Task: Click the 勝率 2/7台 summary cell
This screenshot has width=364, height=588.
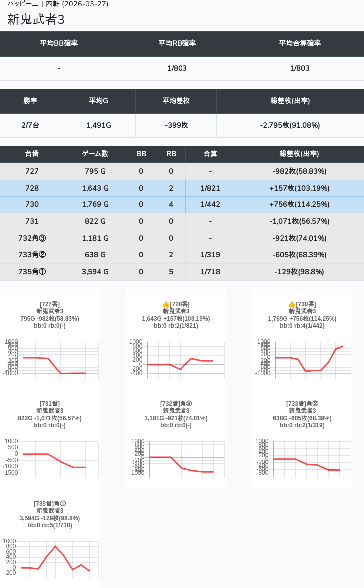Action: click(x=30, y=125)
